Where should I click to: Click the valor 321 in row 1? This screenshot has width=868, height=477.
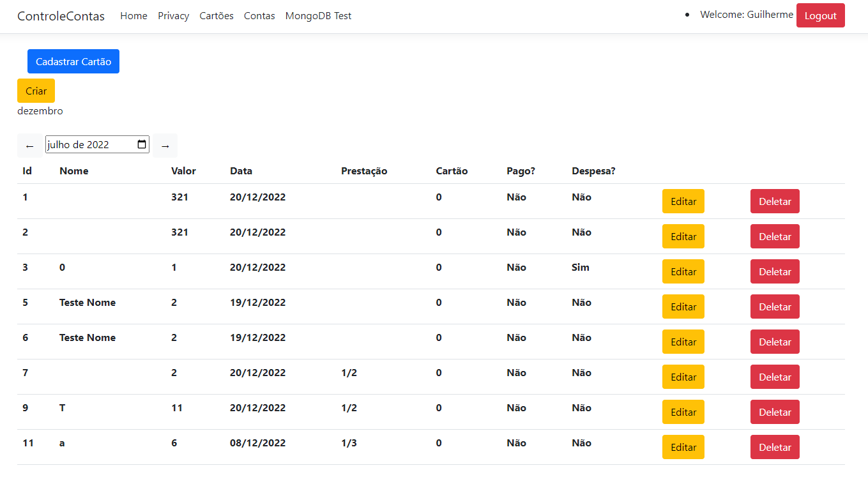coord(179,197)
